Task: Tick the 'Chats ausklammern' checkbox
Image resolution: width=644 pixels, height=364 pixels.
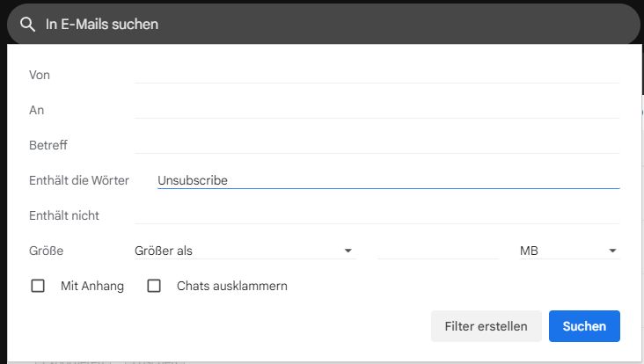Action: pyautogui.click(x=154, y=286)
